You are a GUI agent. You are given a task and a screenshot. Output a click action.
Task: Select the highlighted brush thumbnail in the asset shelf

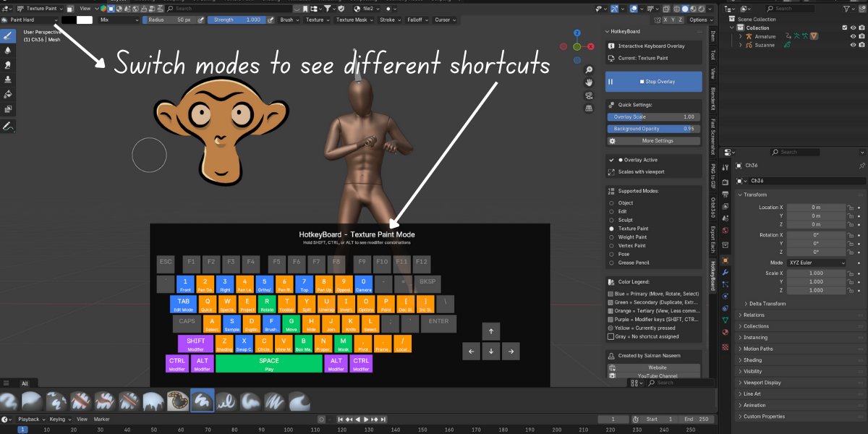[203, 399]
